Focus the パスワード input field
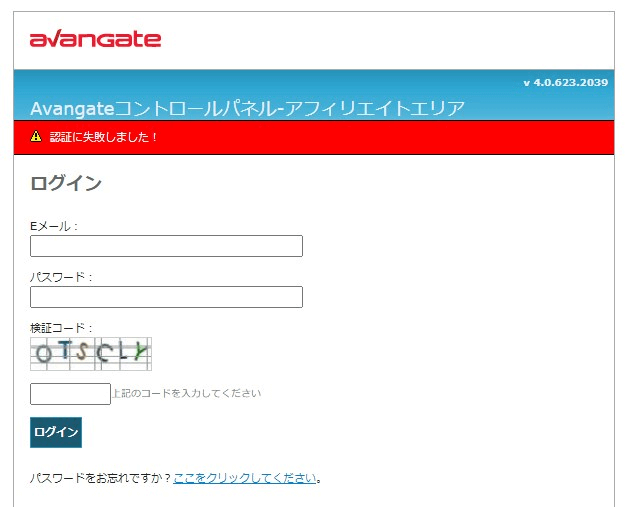This screenshot has width=629, height=507. tap(166, 297)
